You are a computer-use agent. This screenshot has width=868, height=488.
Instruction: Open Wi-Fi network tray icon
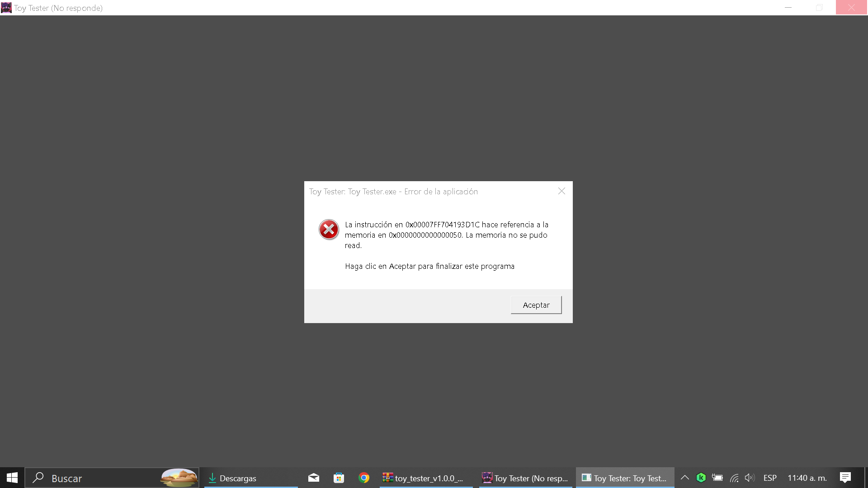(734, 478)
